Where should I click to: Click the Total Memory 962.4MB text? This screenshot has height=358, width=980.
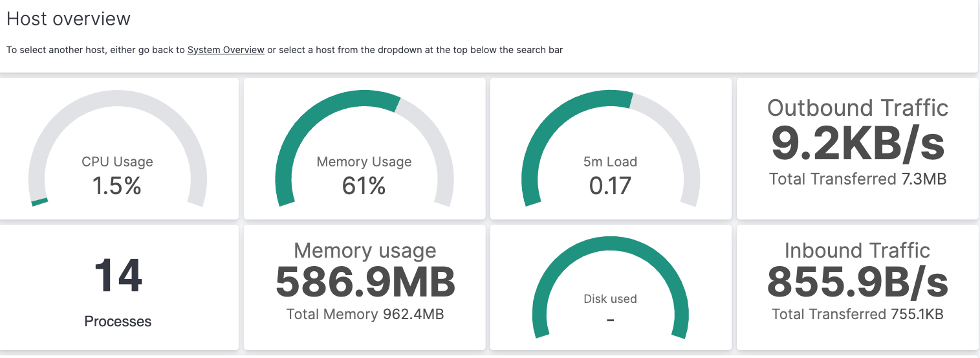(365, 315)
